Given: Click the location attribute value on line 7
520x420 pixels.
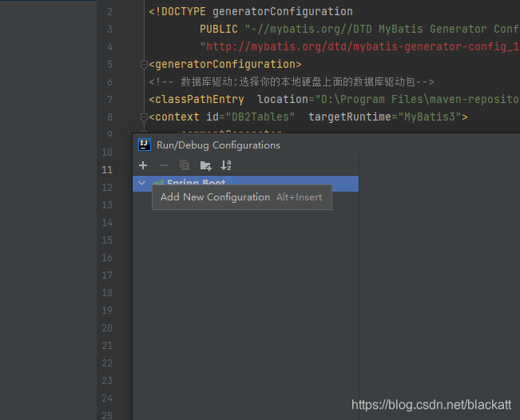Looking at the screenshot, I should click(417, 100).
